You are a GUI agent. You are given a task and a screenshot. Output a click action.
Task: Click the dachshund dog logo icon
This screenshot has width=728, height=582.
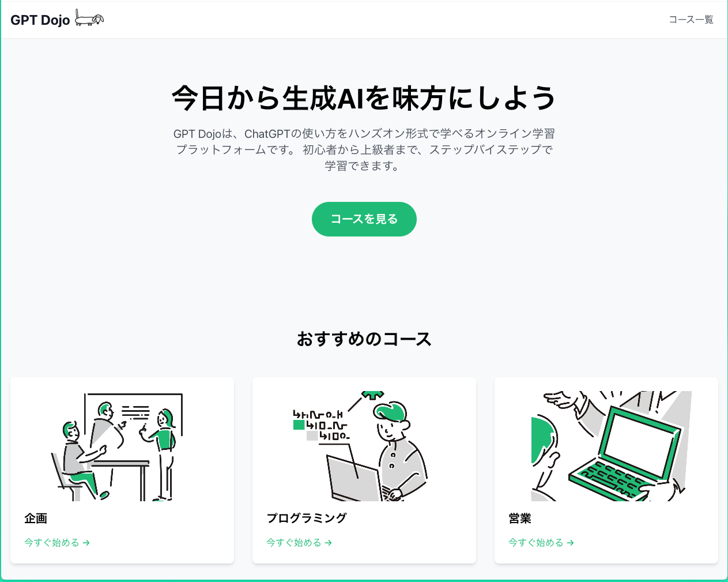89,19
